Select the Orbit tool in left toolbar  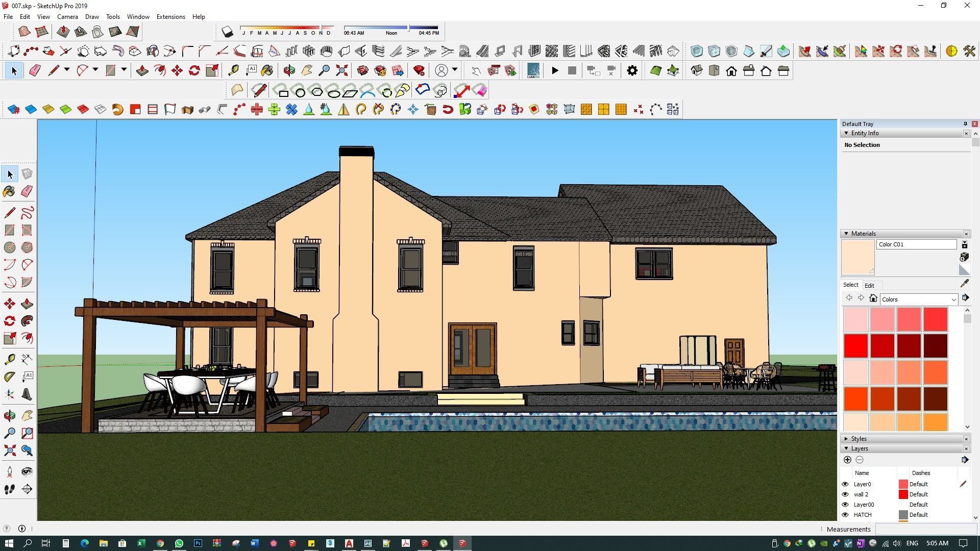pyautogui.click(x=9, y=416)
